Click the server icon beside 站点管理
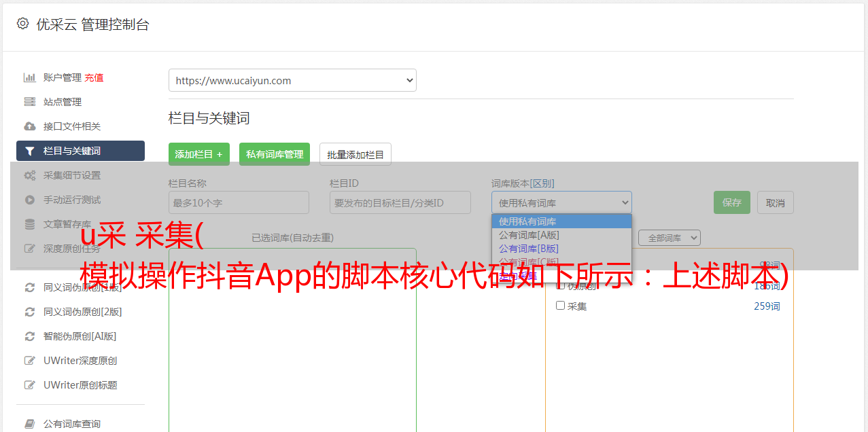The height and width of the screenshot is (432, 868). click(x=29, y=102)
